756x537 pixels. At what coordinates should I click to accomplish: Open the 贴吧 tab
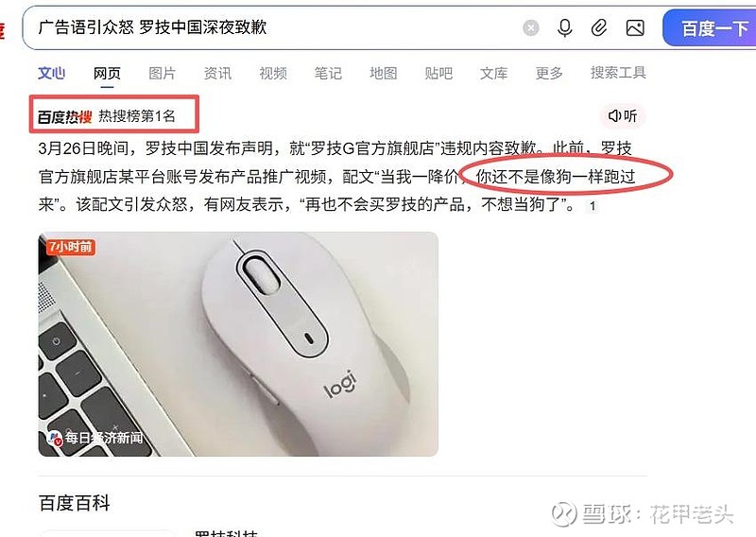pos(438,74)
